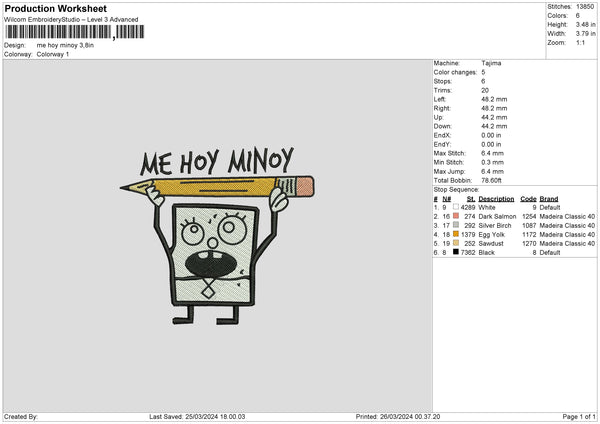
Task: Click the 'Stop Sequence:' heading
Action: (x=456, y=190)
